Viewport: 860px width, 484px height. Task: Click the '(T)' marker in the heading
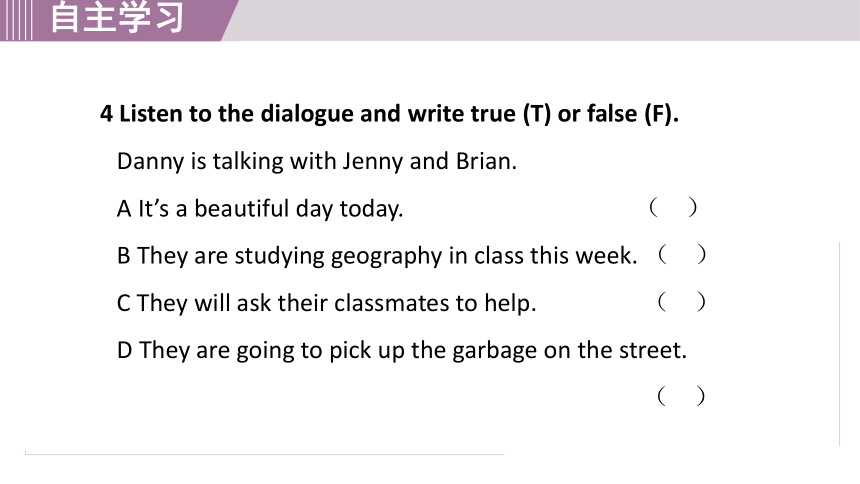click(x=536, y=114)
